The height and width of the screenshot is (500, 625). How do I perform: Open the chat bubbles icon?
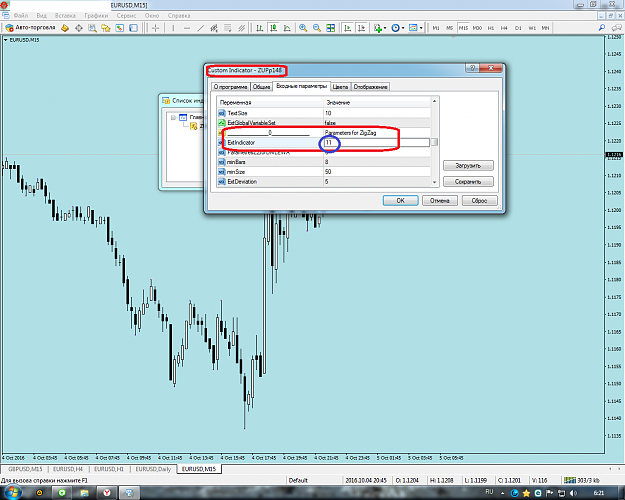coord(617,28)
